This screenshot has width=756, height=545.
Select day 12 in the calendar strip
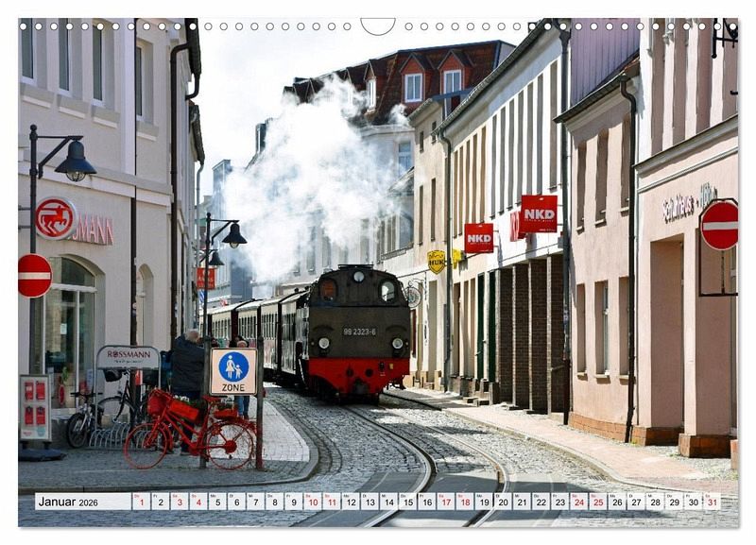[351, 502]
